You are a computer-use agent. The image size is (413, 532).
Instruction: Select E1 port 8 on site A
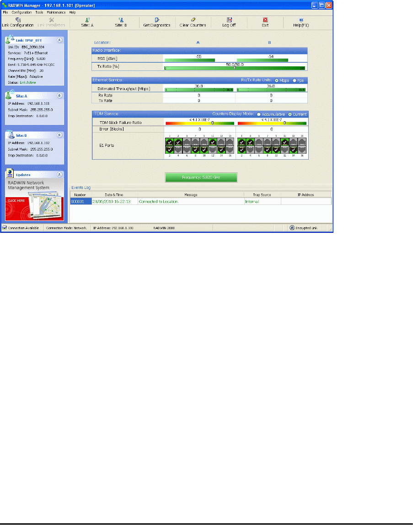click(195, 150)
